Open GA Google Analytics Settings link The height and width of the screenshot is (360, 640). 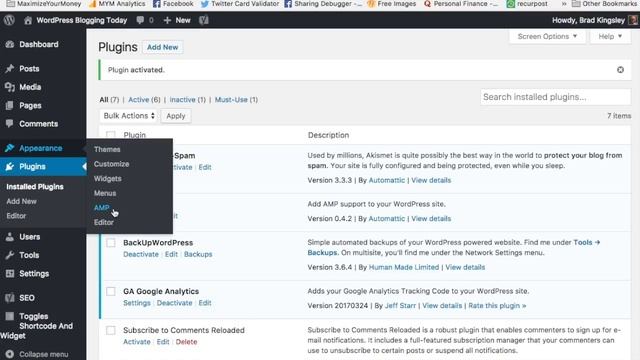point(137,303)
